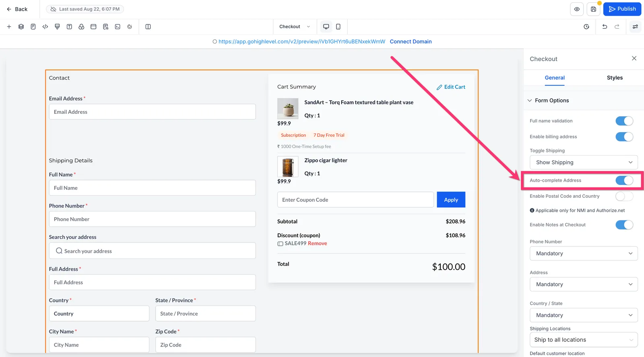Click the Edit Cart link

point(454,87)
